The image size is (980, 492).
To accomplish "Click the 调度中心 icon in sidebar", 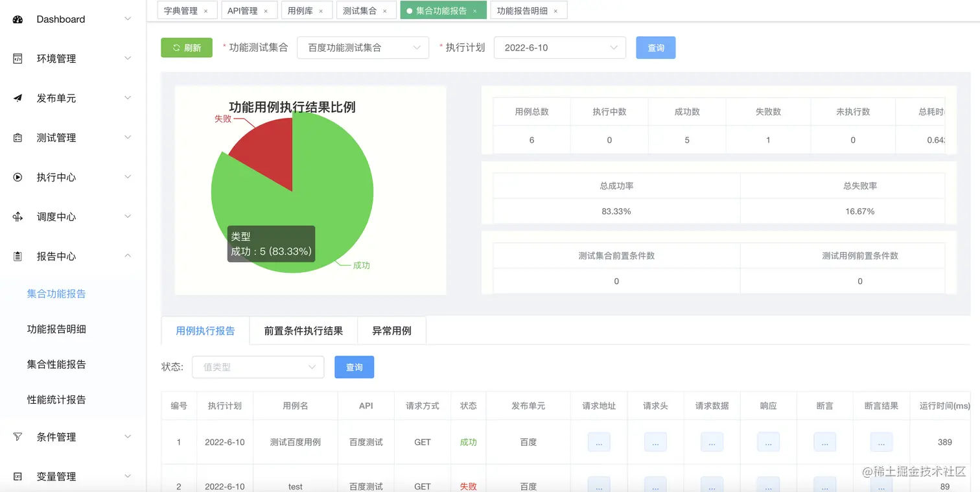I will [18, 217].
